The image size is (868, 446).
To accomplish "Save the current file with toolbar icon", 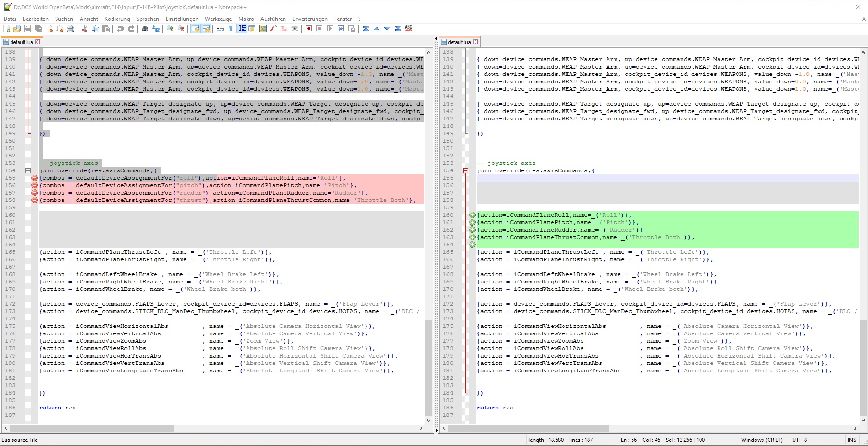I will coord(28,29).
